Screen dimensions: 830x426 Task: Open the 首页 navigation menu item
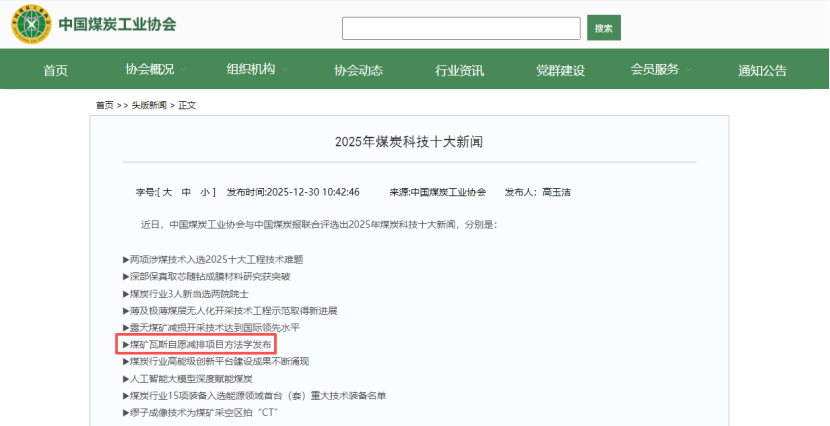(55, 70)
